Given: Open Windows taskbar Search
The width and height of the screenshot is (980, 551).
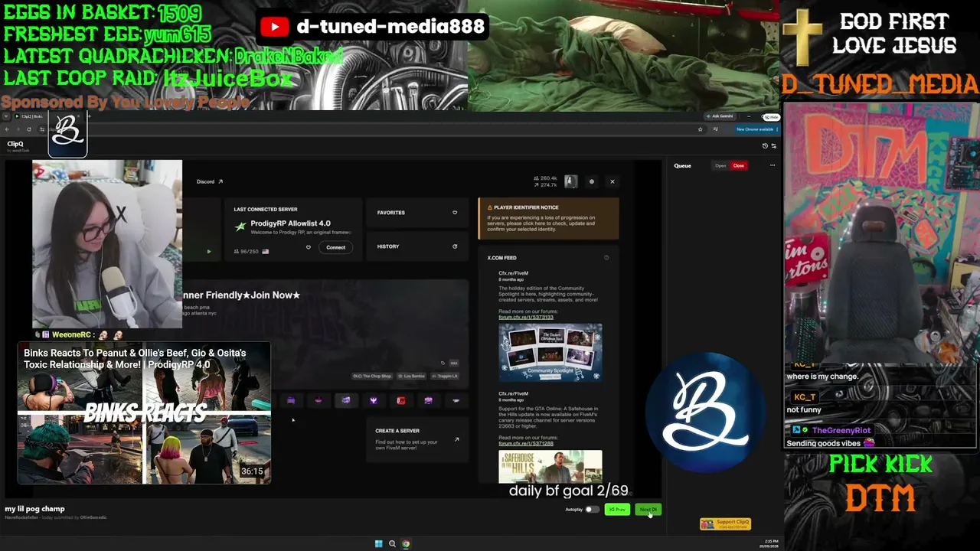Looking at the screenshot, I should [x=392, y=544].
